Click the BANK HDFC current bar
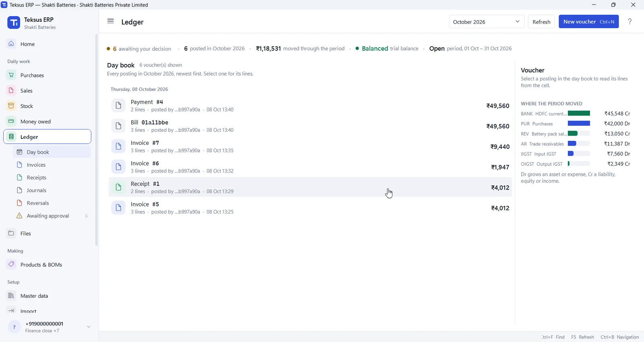The image size is (644, 342). 579,113
